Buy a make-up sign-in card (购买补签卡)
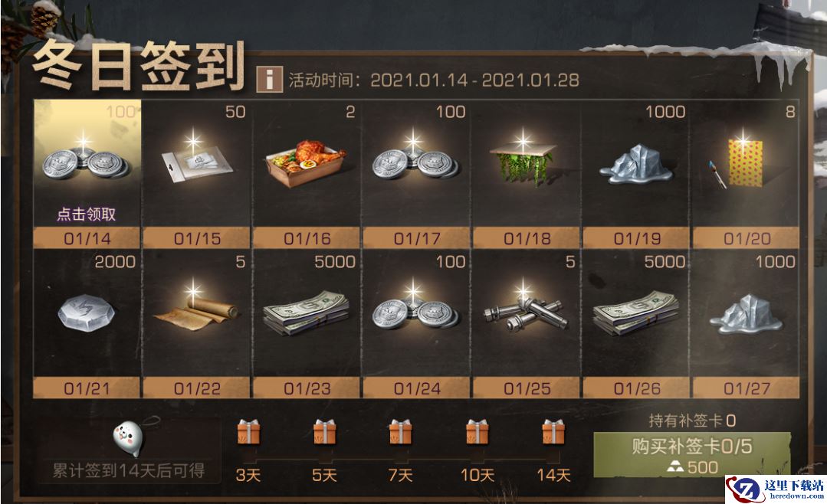This screenshot has height=504, width=827. pos(691,455)
